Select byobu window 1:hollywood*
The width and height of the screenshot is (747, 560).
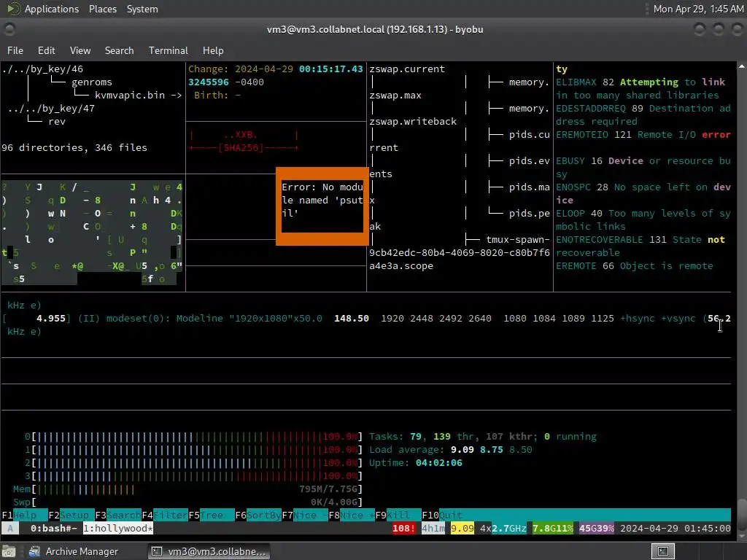(x=117, y=528)
